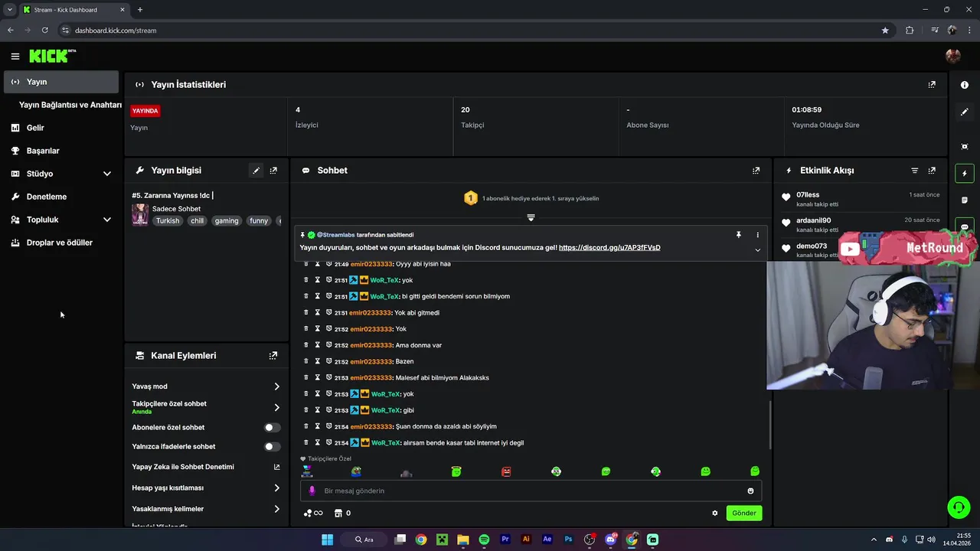
Task: Ban user on WoR_TeX "gibi" message
Action: pyautogui.click(x=329, y=410)
